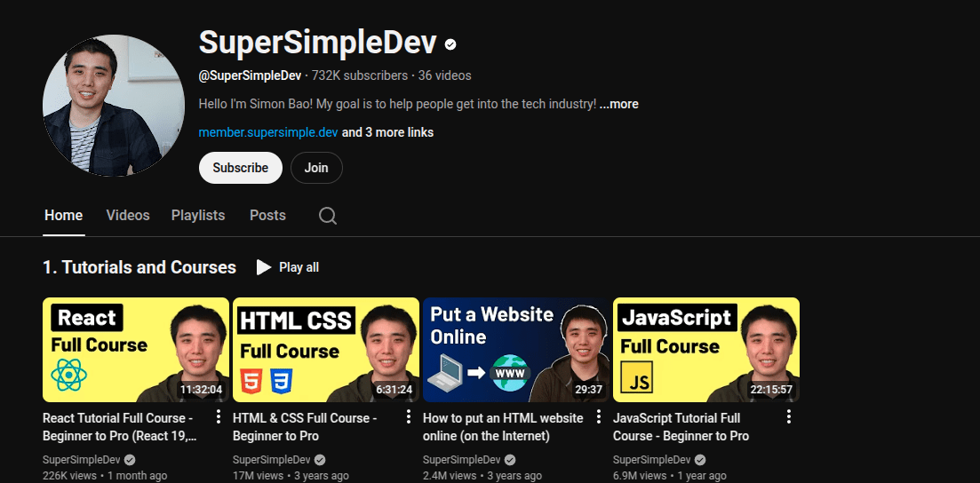Click SuperSimpleDev channel name under JavaScript video

(652, 460)
